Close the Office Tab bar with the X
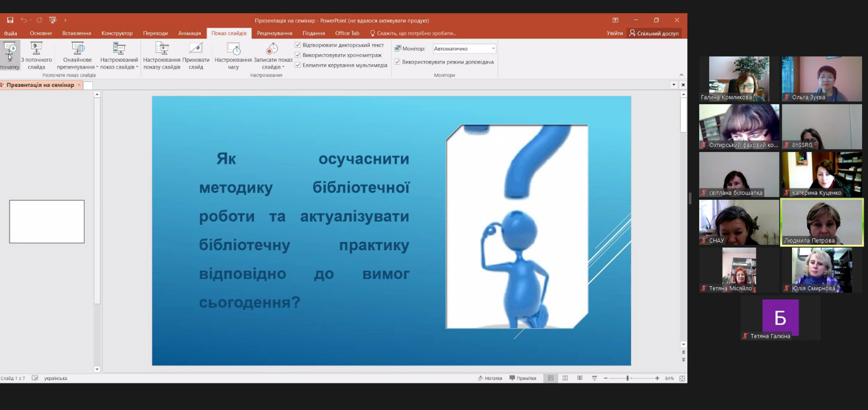This screenshot has width=868, height=410. tap(683, 85)
